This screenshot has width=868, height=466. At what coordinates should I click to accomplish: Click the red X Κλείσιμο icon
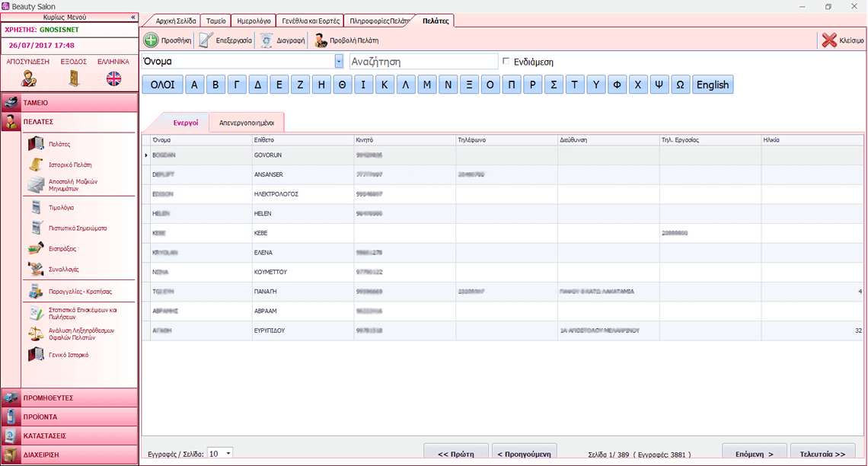pyautogui.click(x=829, y=40)
